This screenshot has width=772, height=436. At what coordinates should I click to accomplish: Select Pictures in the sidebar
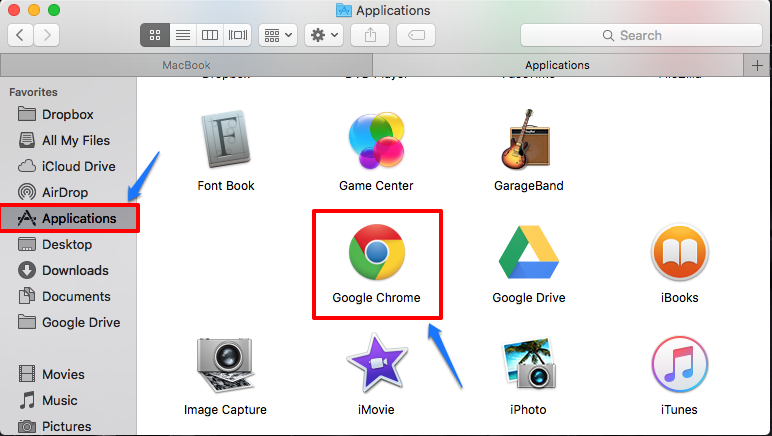pyautogui.click(x=68, y=426)
